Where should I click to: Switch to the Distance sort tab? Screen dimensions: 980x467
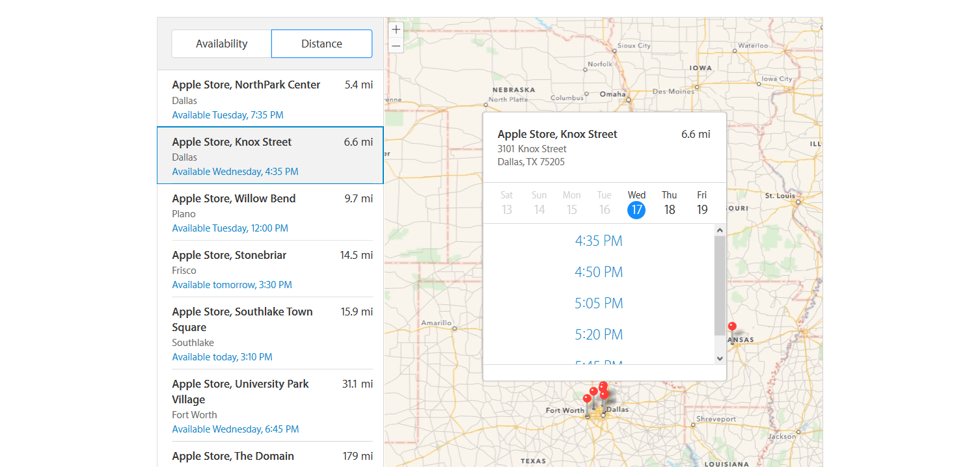coord(321,44)
